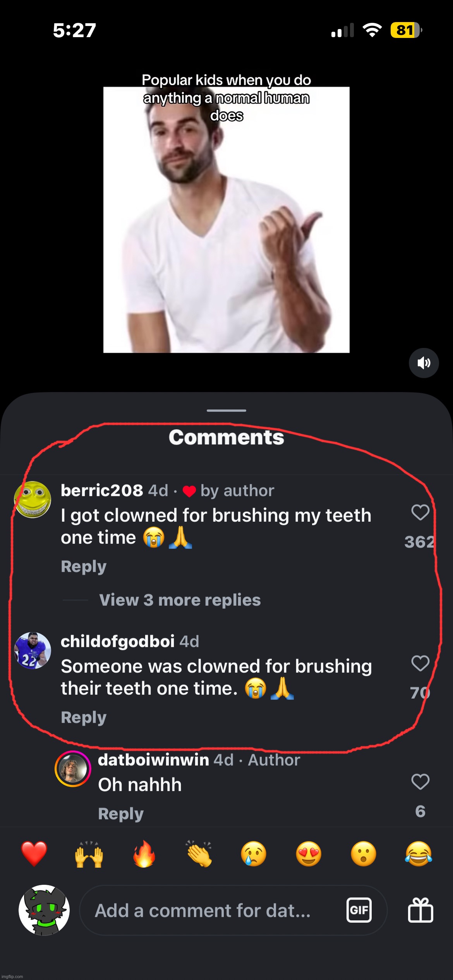This screenshot has height=980, width=453.
Task: Open the gift icon next to comment field
Action: 421,910
